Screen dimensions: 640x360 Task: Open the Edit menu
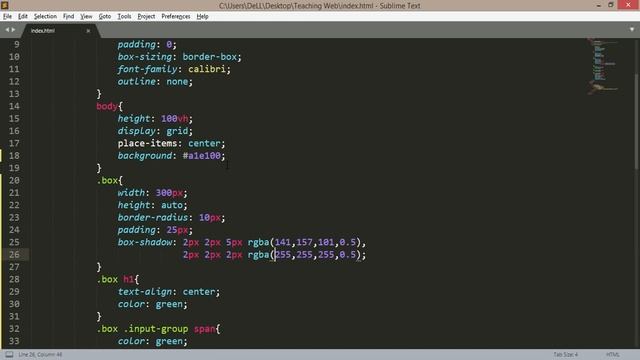pyautogui.click(x=23, y=16)
